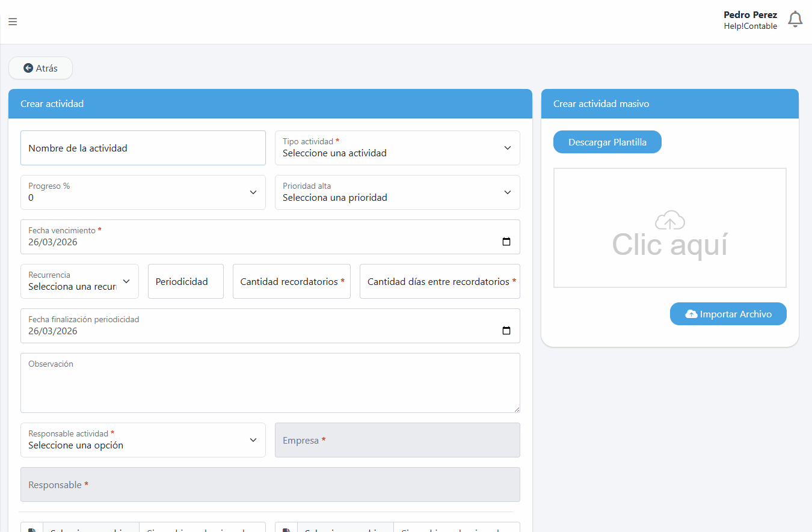The width and height of the screenshot is (812, 532).
Task: Open the notifications bell
Action: tap(795, 20)
